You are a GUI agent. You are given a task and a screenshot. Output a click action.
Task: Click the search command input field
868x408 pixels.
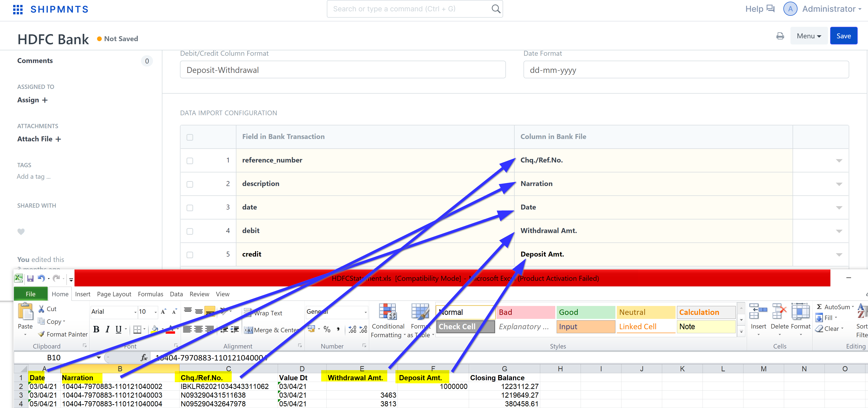415,9
